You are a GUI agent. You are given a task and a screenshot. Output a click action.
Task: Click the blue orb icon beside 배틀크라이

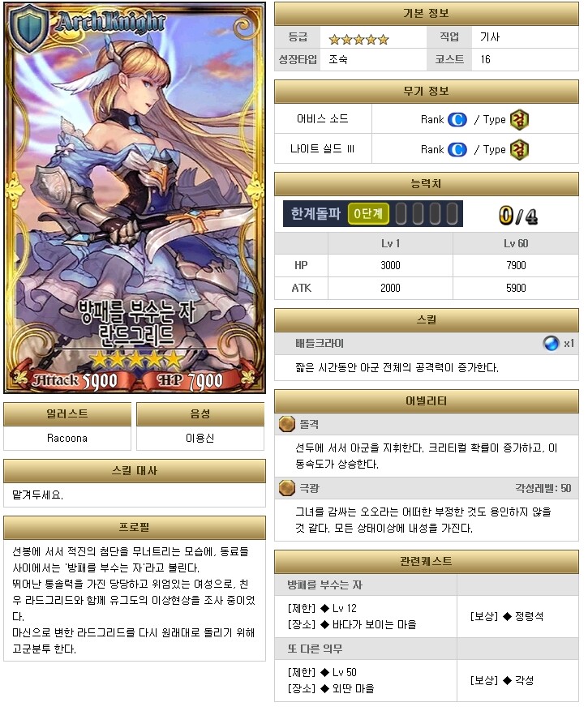[x=551, y=343]
